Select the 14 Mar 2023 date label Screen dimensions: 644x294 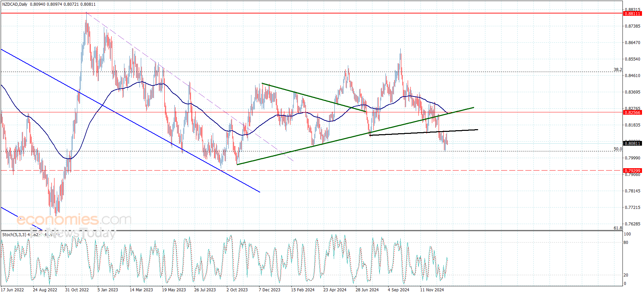[x=141, y=290]
